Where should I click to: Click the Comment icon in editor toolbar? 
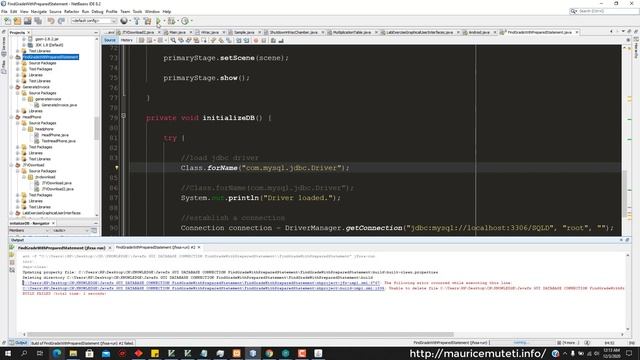[x=273, y=40]
